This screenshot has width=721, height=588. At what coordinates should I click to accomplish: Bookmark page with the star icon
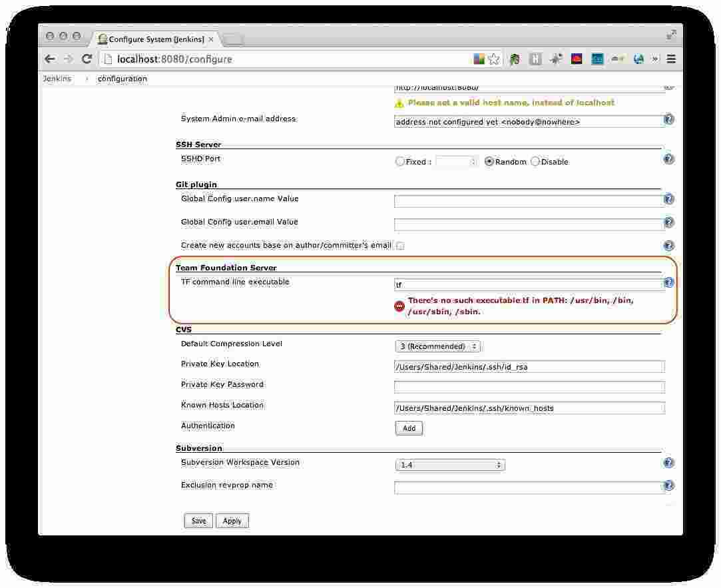(494, 59)
